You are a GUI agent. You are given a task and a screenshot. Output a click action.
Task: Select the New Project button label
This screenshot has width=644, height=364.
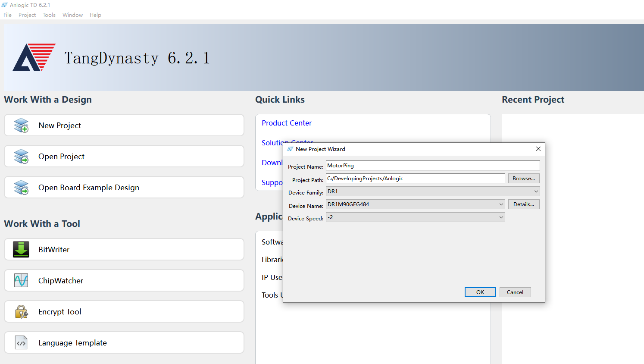click(x=60, y=126)
